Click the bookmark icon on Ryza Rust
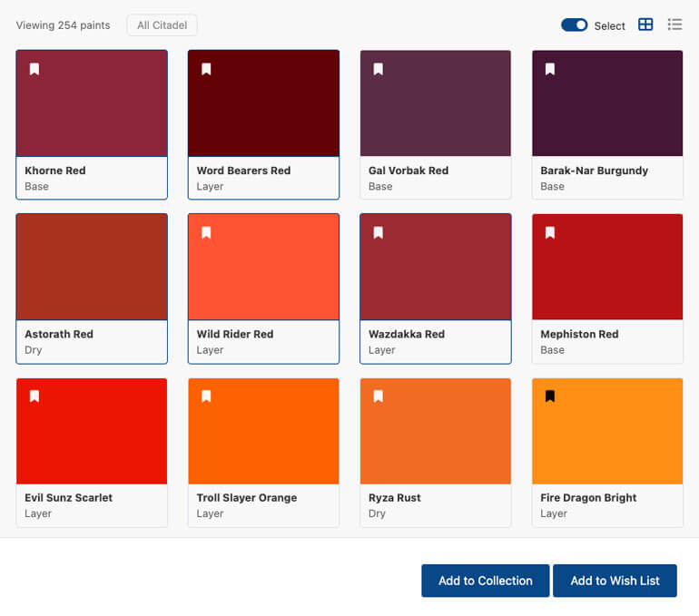699x616 pixels. (x=378, y=396)
